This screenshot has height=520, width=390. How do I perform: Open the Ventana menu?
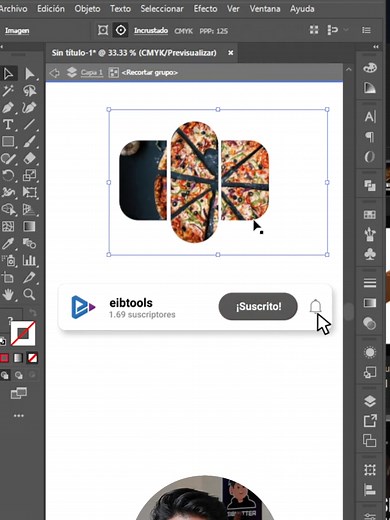[x=265, y=9]
